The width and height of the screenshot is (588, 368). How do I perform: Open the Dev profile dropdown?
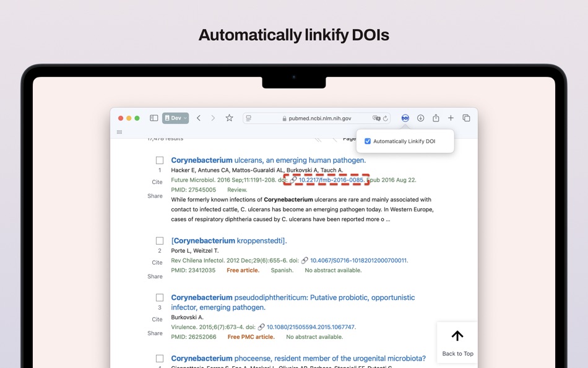point(176,118)
